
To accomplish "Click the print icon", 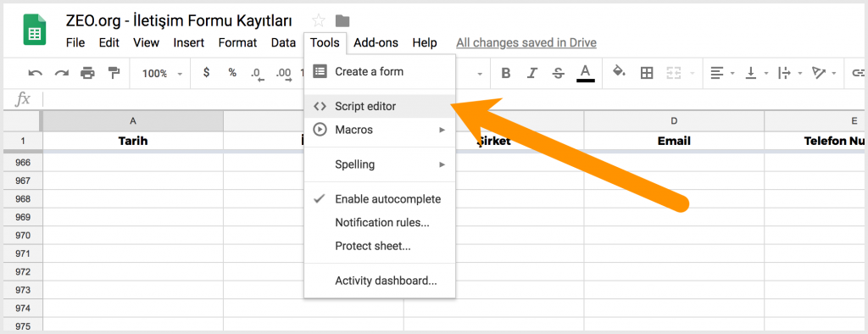I will pos(87,73).
